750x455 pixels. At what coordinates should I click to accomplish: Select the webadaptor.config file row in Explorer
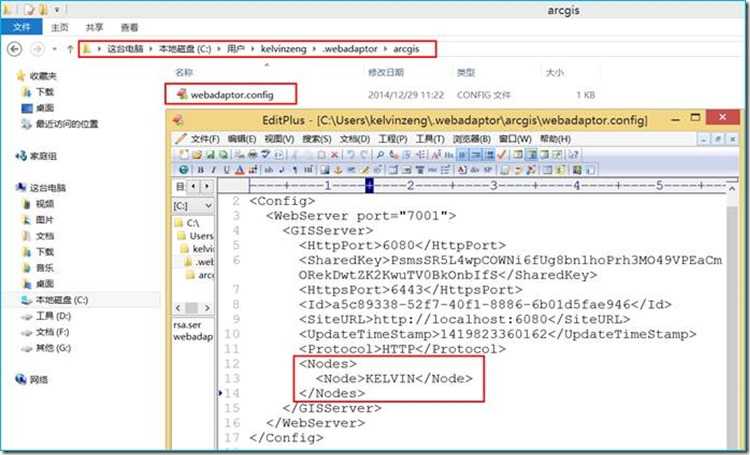tap(385, 95)
